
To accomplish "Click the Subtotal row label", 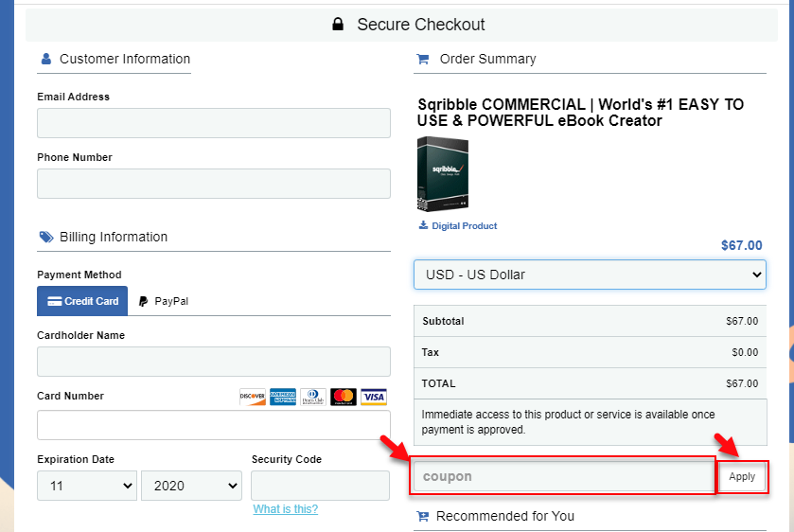I will pyautogui.click(x=443, y=321).
